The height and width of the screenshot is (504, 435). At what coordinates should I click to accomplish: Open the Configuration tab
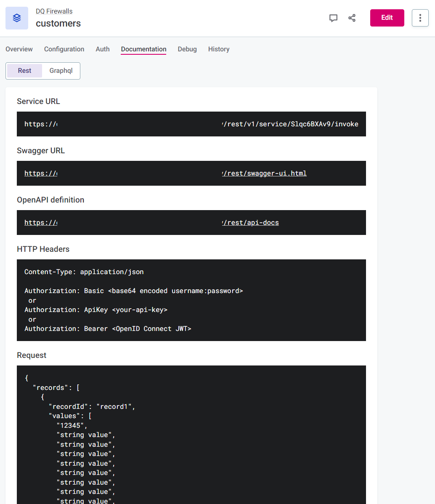pyautogui.click(x=64, y=49)
